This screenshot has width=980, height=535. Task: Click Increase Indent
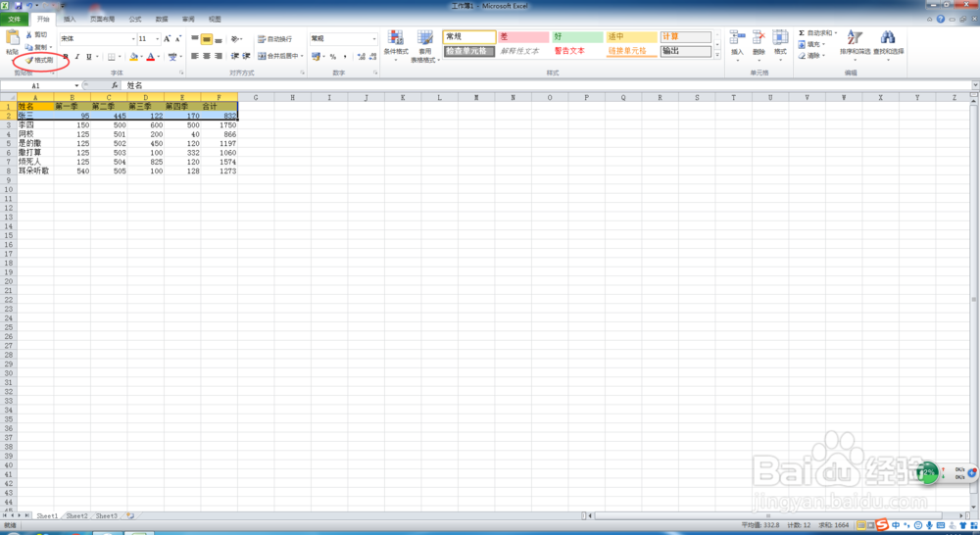(x=247, y=56)
